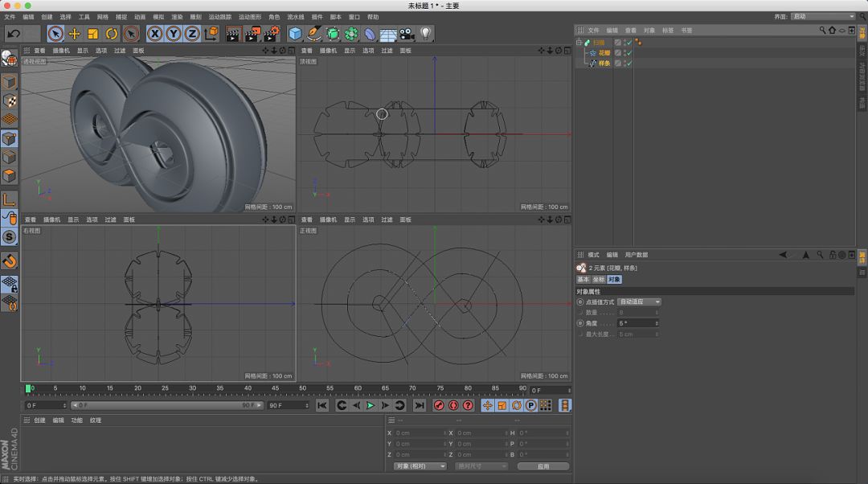The width and height of the screenshot is (868, 484).
Task: Toggle enable checkmark for 扫描 object
Action: [629, 43]
